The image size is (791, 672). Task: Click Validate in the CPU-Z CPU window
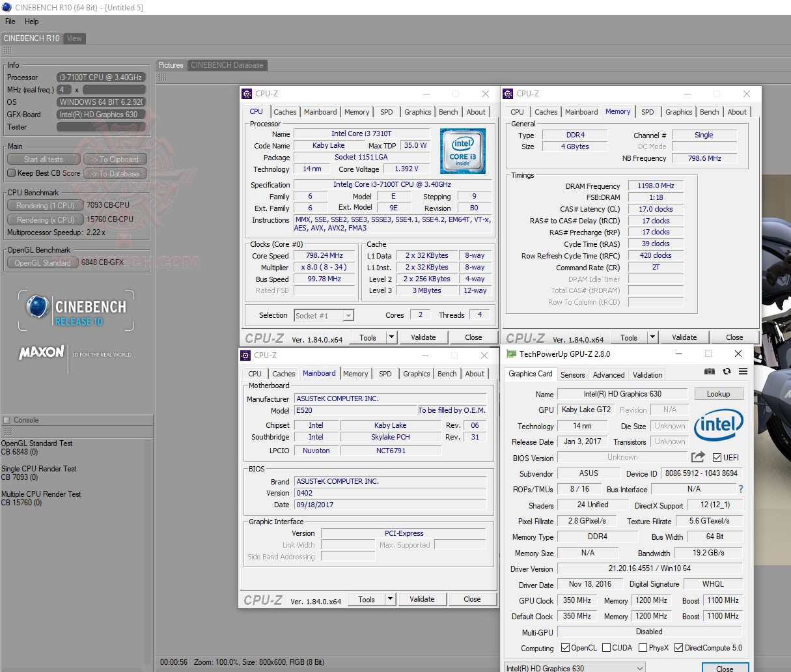tap(423, 337)
